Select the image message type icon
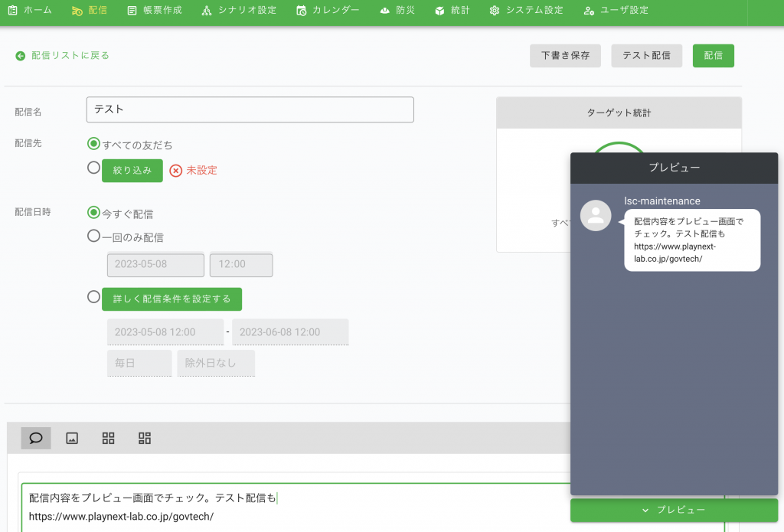Screen dimensions: 784x532 click(72, 437)
